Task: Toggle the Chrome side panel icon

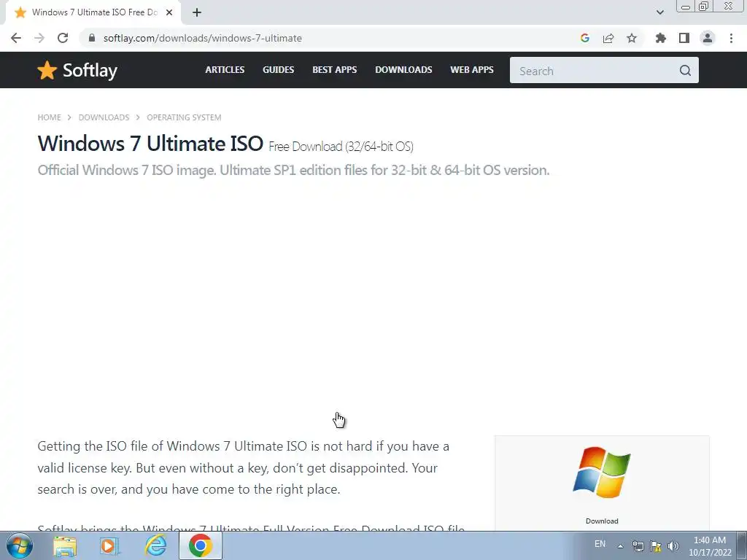Action: (684, 38)
